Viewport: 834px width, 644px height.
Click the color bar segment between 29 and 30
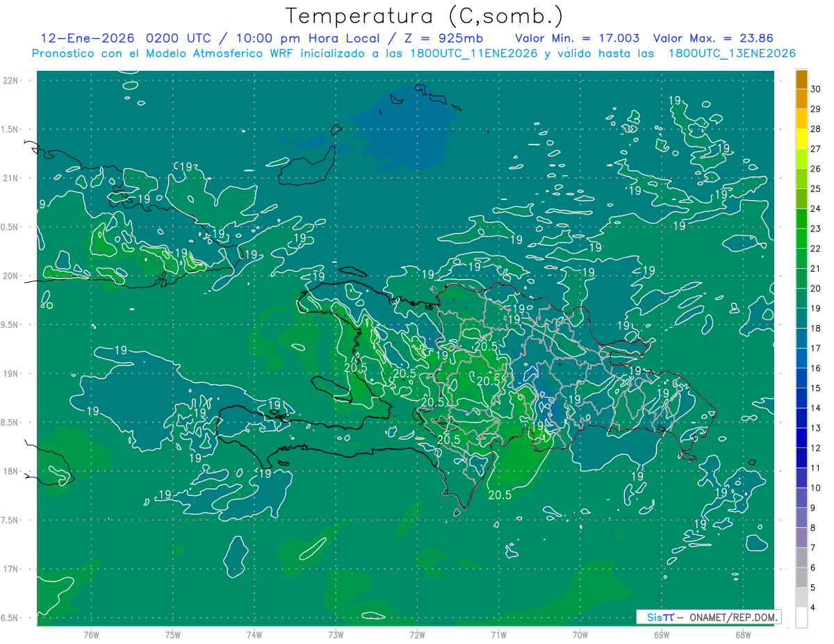click(x=801, y=99)
